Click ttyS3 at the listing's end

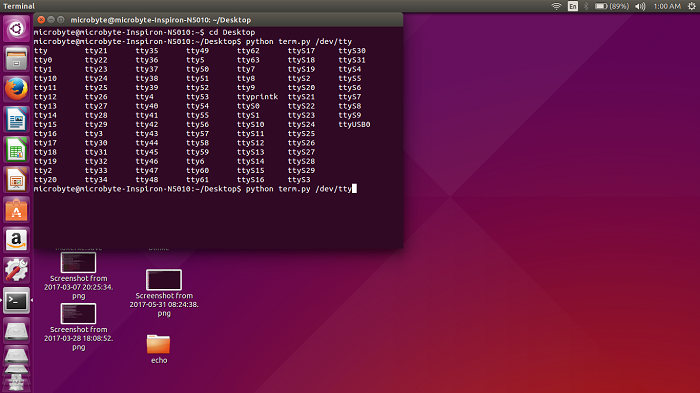(x=299, y=180)
